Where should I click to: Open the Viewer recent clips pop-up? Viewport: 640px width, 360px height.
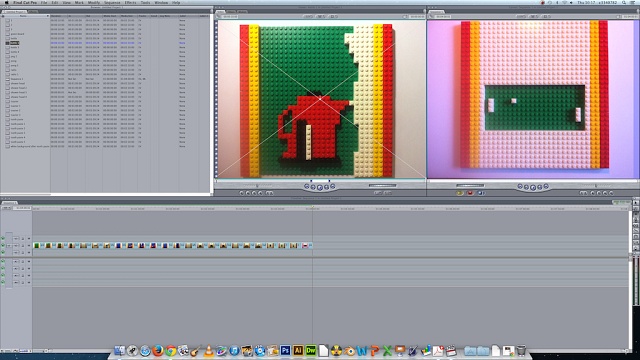click(x=378, y=193)
